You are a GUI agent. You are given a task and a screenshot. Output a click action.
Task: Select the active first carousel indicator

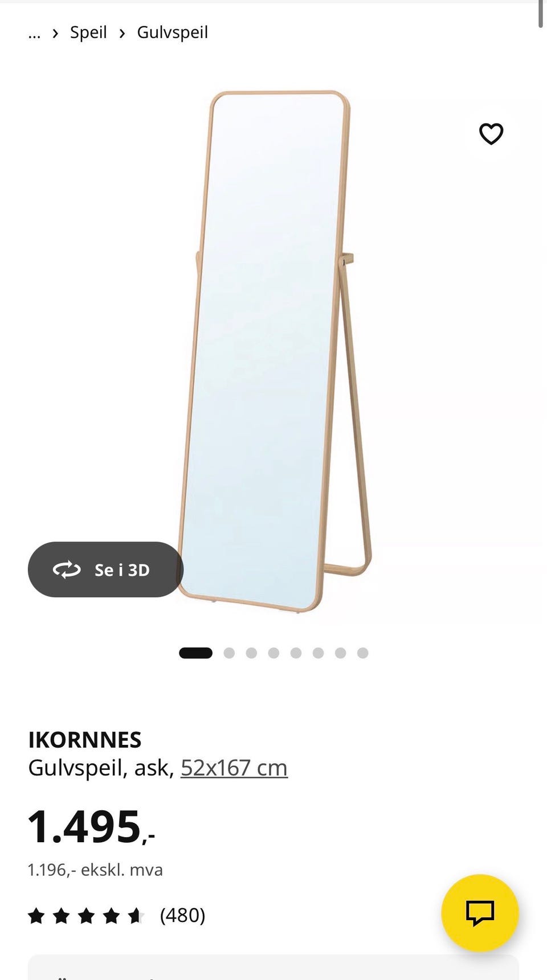[195, 653]
